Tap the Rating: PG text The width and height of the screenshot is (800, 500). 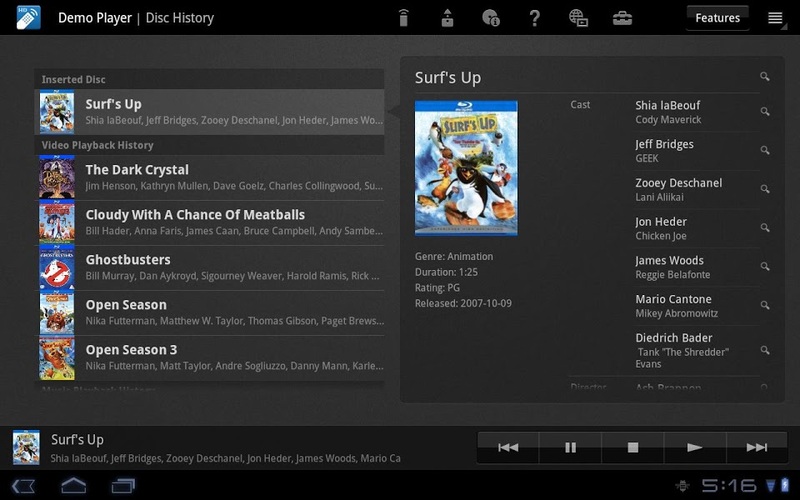click(437, 288)
